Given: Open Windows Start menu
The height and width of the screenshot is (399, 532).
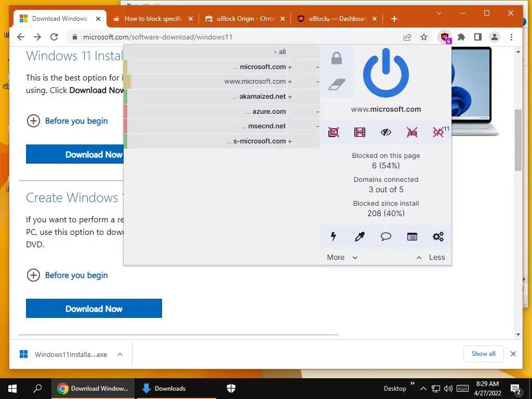Looking at the screenshot, I should point(12,389).
